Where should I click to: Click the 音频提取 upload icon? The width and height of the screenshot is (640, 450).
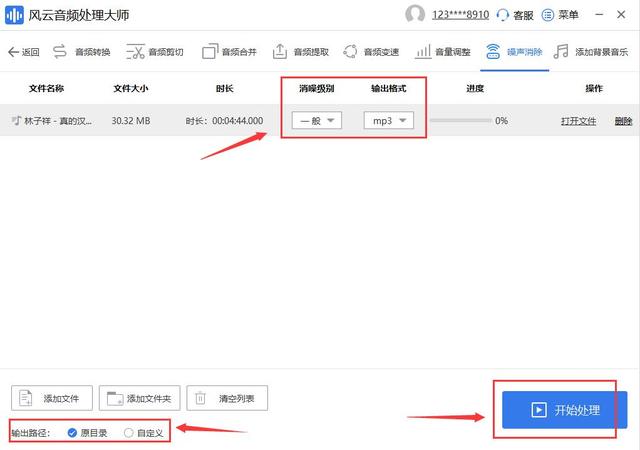pos(280,52)
